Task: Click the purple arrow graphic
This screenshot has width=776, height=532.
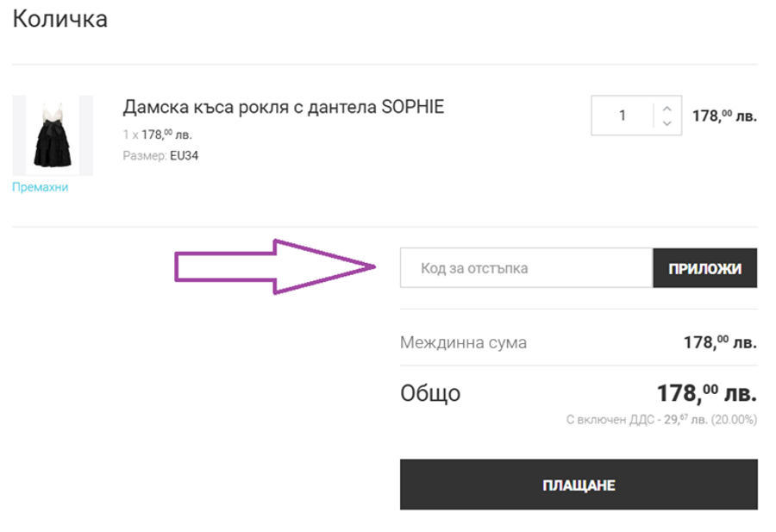Action: tap(276, 264)
